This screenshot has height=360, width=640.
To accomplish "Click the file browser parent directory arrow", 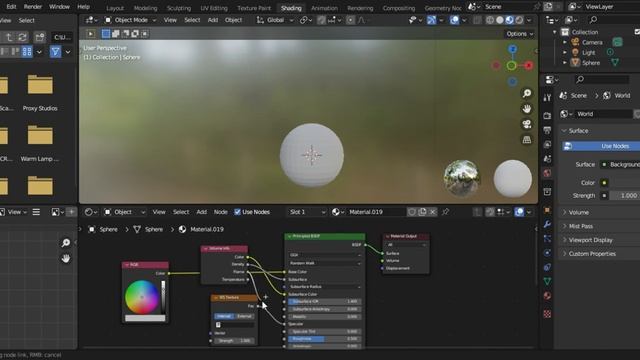I will [x=9, y=37].
